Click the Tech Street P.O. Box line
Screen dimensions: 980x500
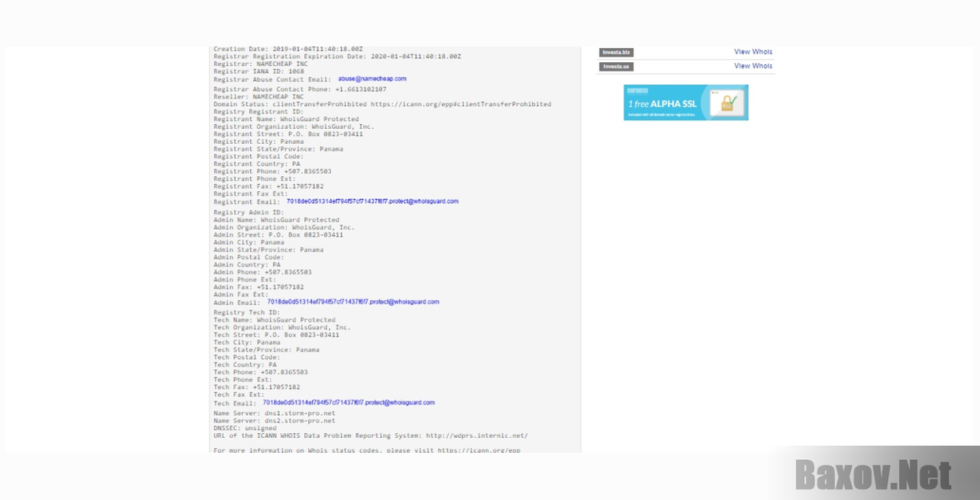tap(277, 335)
